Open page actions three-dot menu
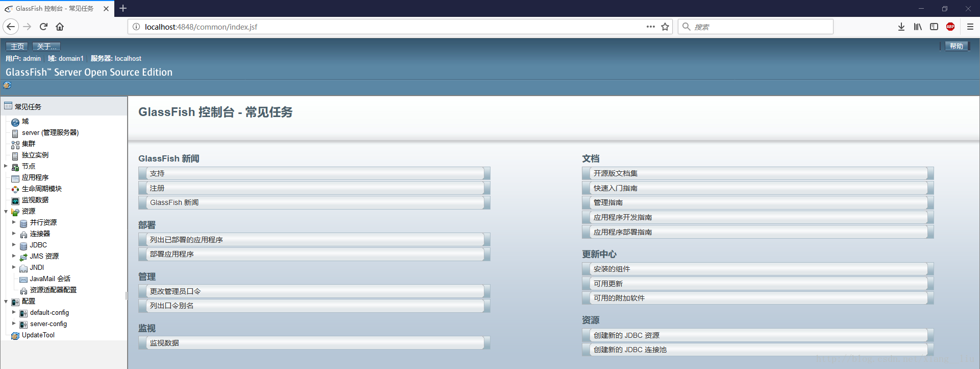The width and height of the screenshot is (980, 369). [x=650, y=27]
